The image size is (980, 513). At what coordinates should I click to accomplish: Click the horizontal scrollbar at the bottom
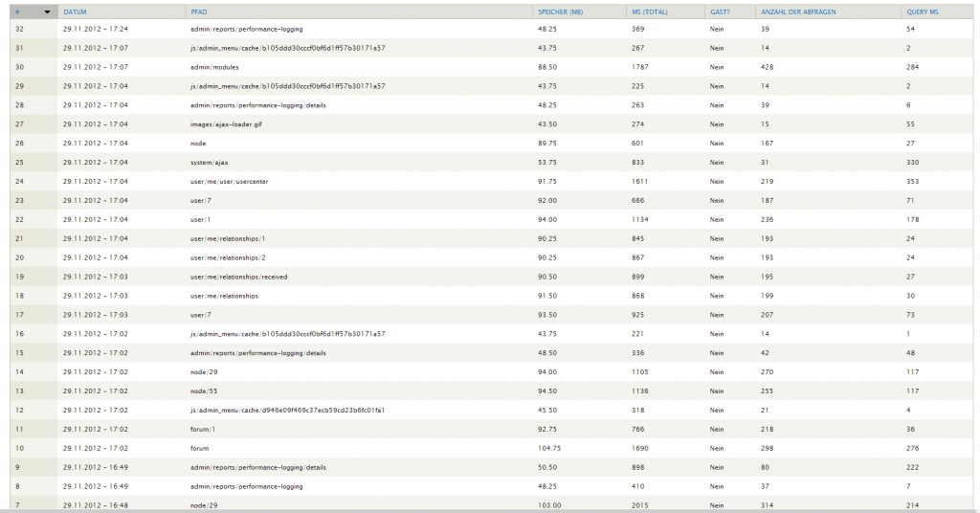coord(490,510)
